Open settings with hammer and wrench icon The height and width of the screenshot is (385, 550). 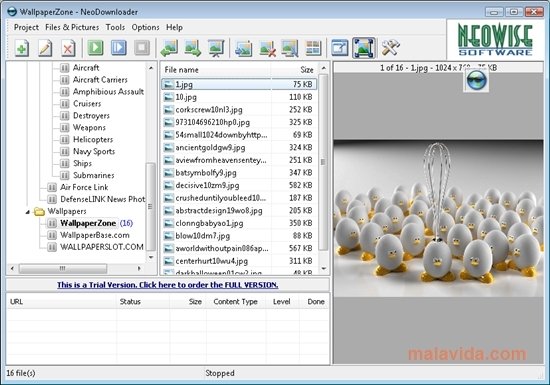(x=390, y=48)
